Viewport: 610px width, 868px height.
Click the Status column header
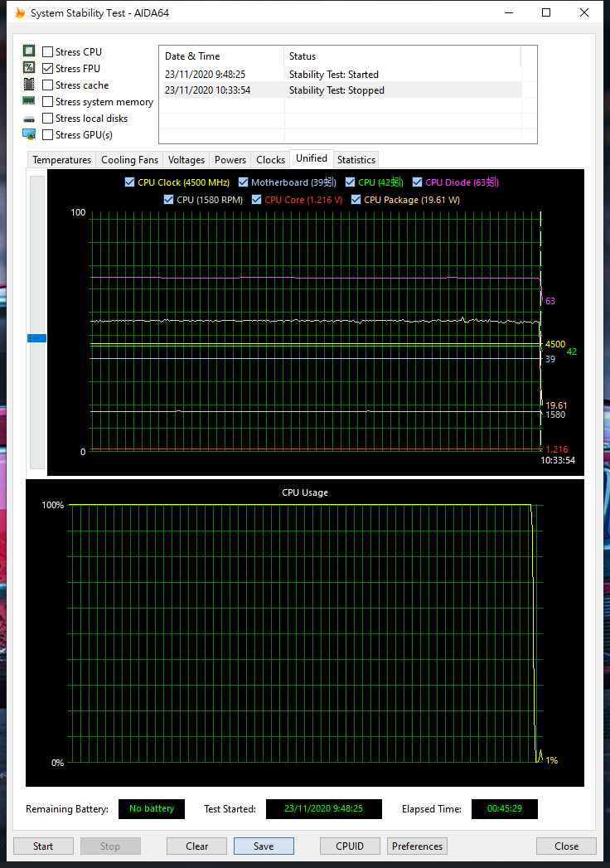pos(403,56)
